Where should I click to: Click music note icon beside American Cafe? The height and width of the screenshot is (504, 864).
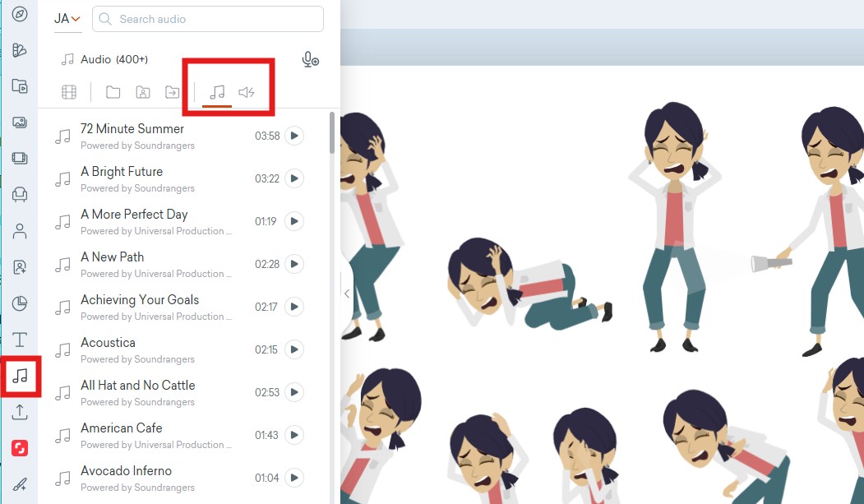pos(62,436)
